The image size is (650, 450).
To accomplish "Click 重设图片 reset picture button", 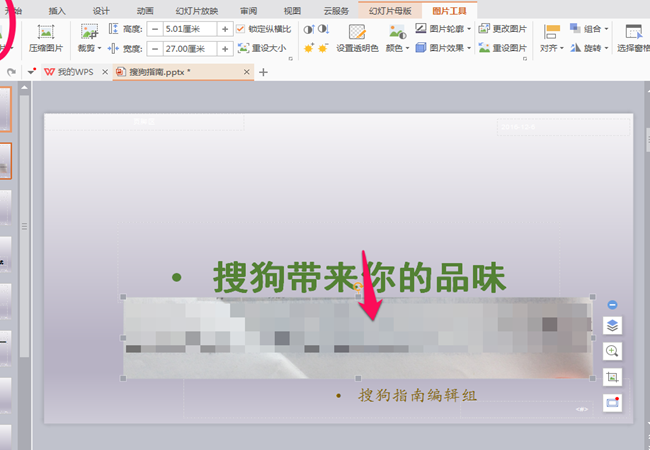I will click(502, 48).
